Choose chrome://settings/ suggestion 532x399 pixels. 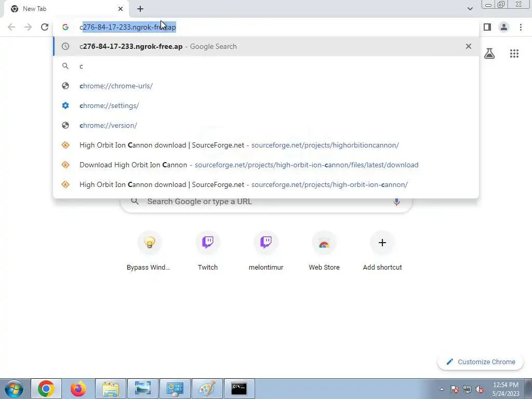[x=266, y=105]
